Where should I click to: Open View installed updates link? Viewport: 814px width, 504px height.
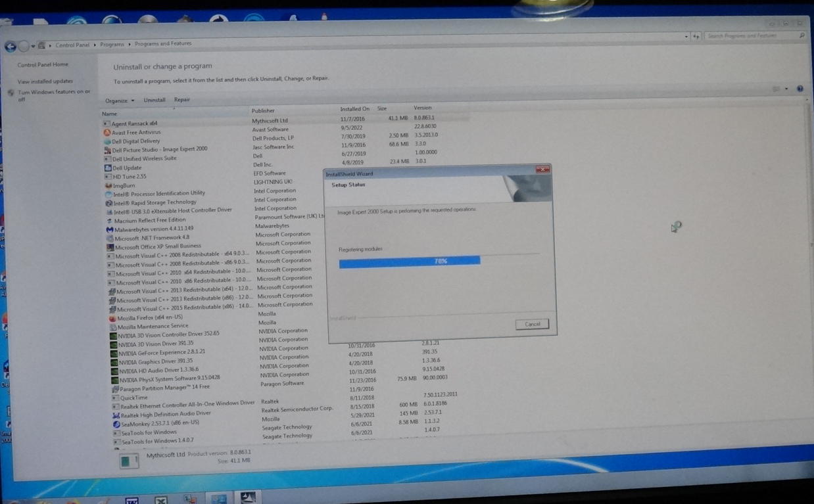(45, 81)
